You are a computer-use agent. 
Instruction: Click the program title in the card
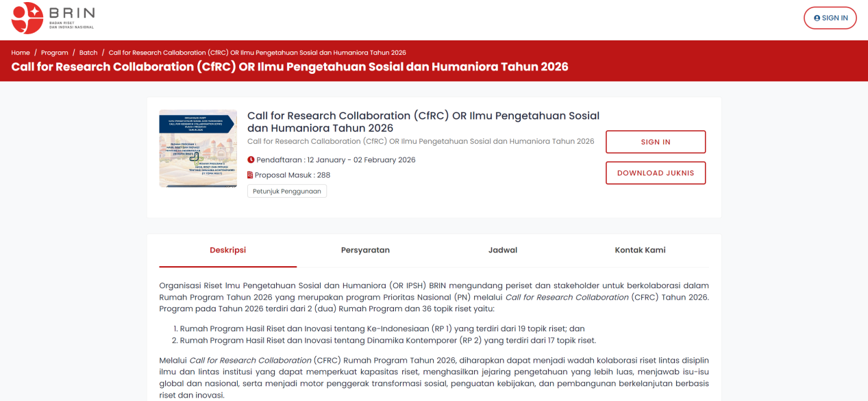(x=423, y=122)
